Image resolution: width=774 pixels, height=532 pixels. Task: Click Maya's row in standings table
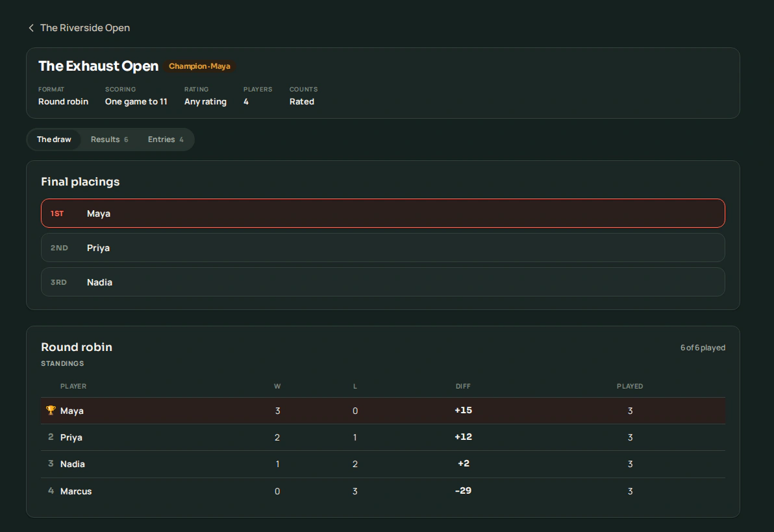pyautogui.click(x=383, y=411)
